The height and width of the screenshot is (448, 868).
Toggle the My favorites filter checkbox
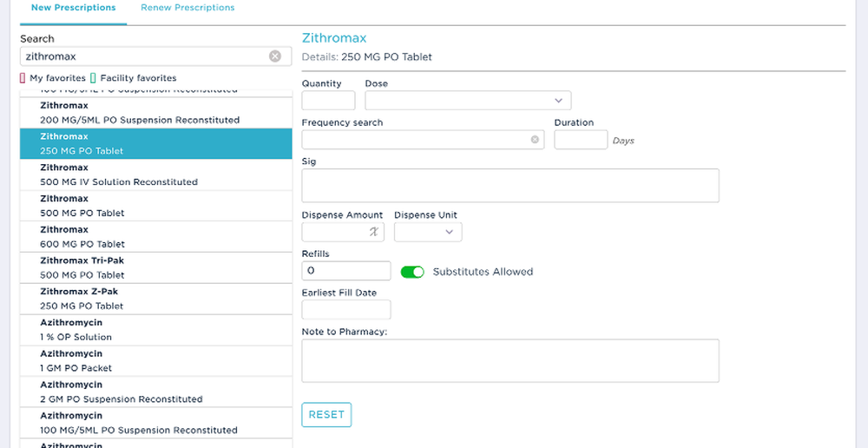[x=23, y=78]
